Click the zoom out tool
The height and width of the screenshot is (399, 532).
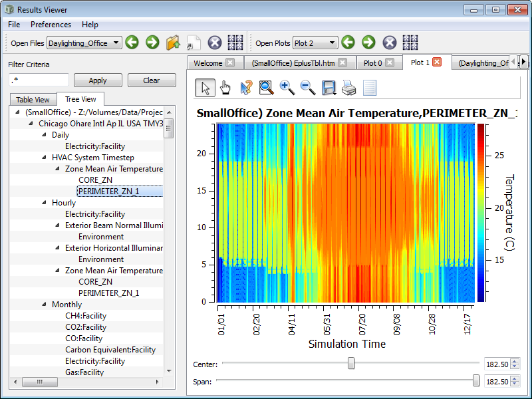pos(308,88)
